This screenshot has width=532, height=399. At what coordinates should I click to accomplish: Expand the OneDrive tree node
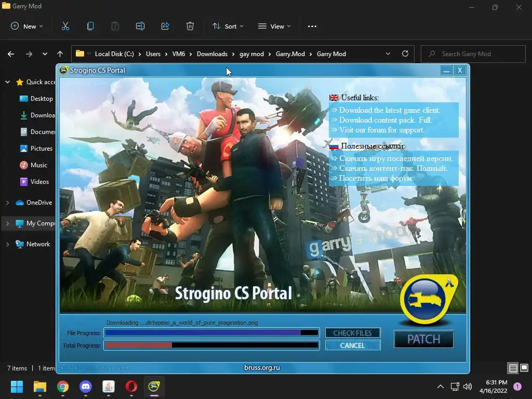pos(7,203)
